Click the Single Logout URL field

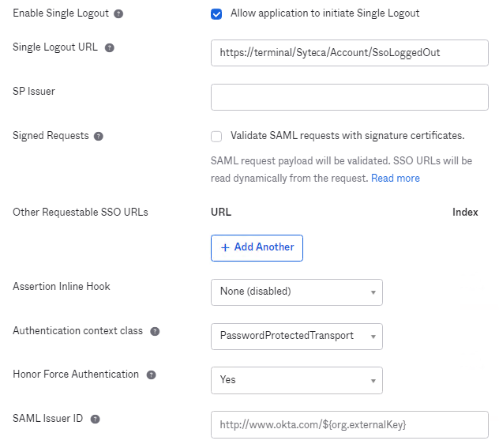point(349,53)
